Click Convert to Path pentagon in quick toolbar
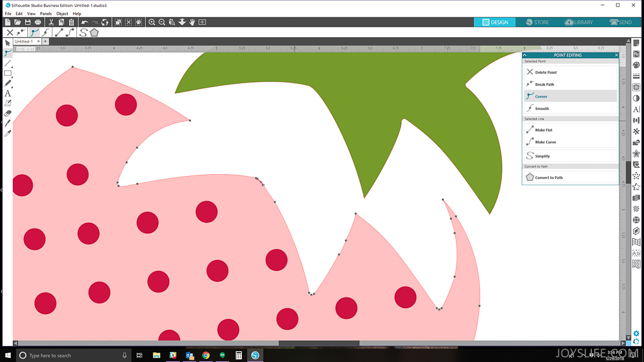Viewport: 644px width, 362px height. [x=94, y=32]
